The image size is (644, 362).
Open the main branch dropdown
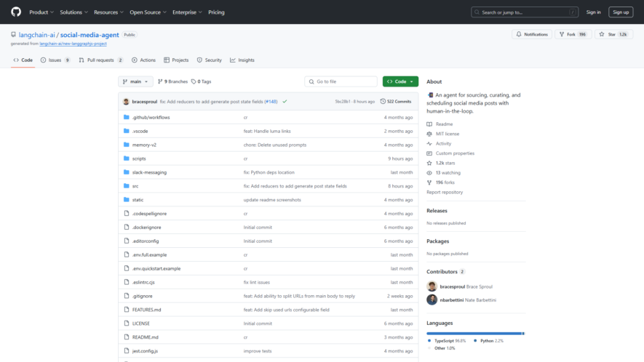tap(135, 81)
